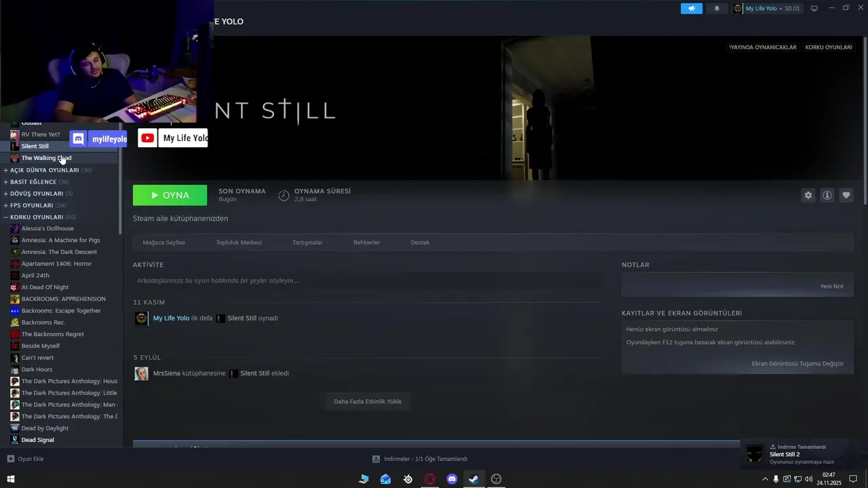Select Amnesia: A Machine for Pigs
This screenshot has height=488, width=868.
click(x=60, y=240)
